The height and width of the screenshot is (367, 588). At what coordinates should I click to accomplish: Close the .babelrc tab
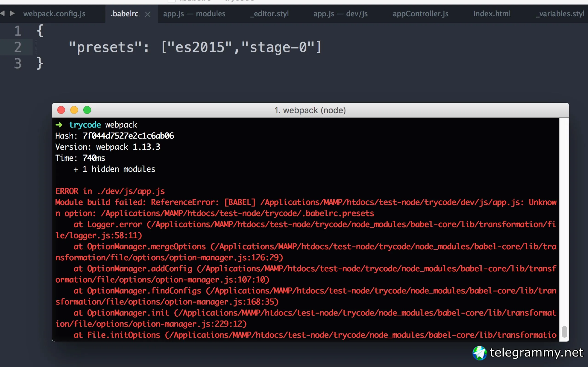147,14
